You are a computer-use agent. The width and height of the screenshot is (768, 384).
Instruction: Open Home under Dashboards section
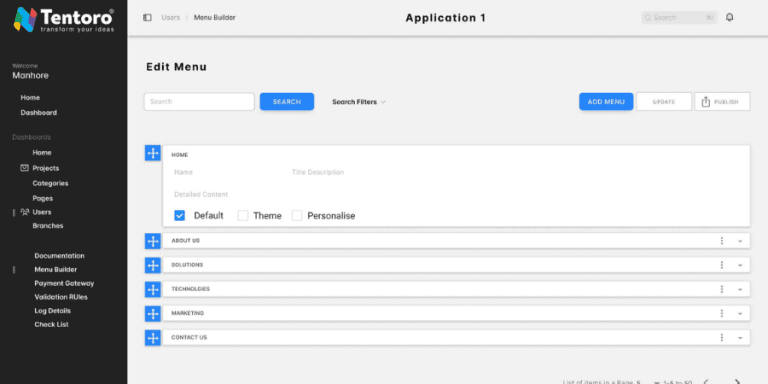click(x=42, y=152)
